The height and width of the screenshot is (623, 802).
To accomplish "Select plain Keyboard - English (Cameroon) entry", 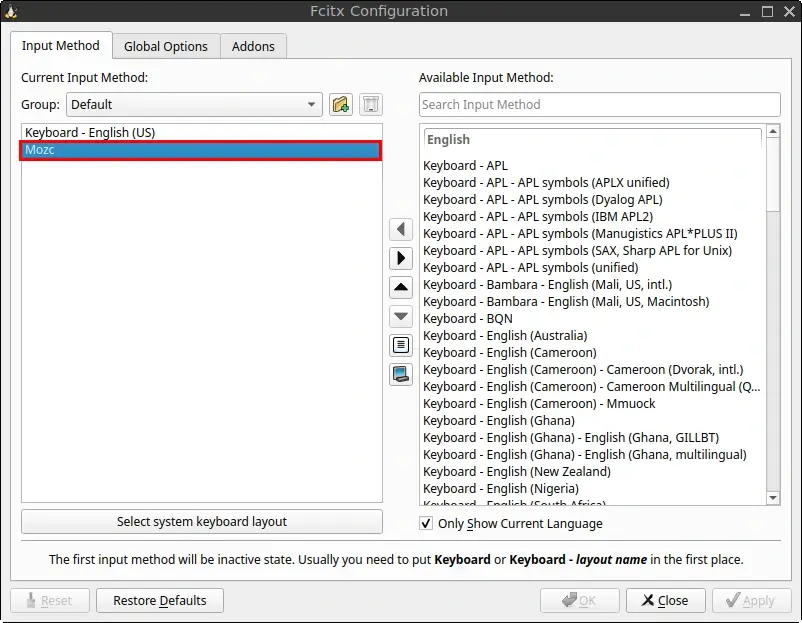I will tap(592, 352).
